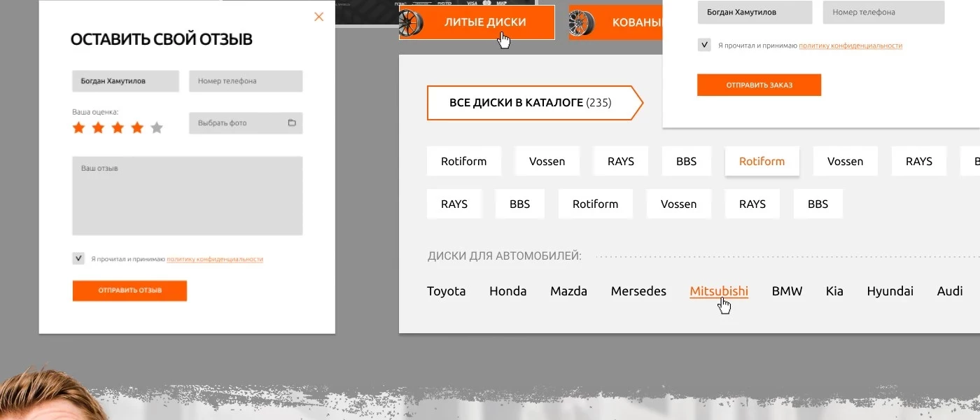Click the ОТПРАВИТЬ ОТЗЫВ button
Viewport: 980px width, 420px height.
click(129, 290)
